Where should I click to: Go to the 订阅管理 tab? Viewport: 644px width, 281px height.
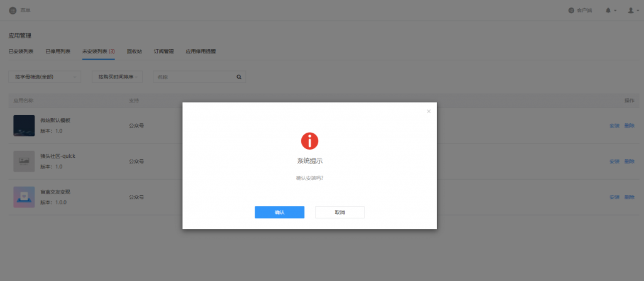coord(164,52)
